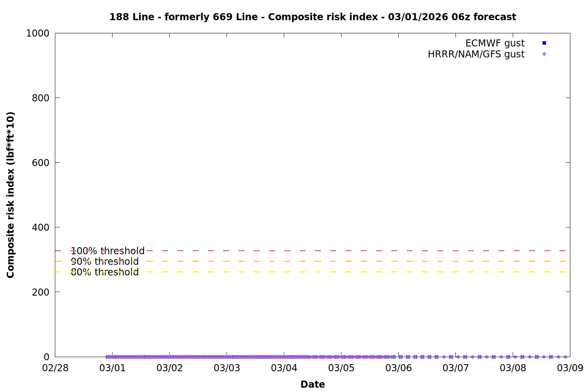Click the 90% threshold label
The width and height of the screenshot is (588, 392).
[x=105, y=261]
